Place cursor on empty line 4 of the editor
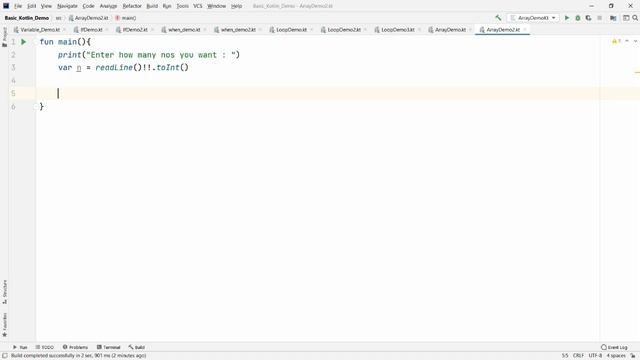 pyautogui.click(x=318, y=80)
